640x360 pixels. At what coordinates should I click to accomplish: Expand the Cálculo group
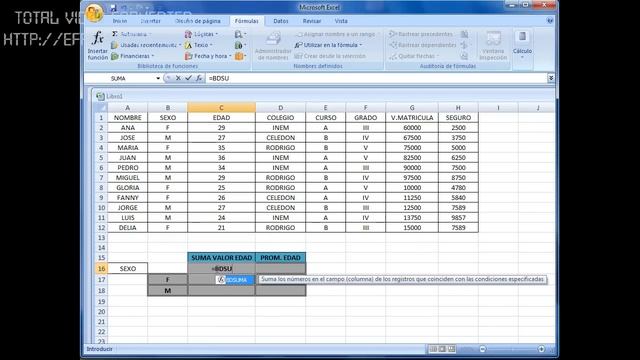point(522,46)
